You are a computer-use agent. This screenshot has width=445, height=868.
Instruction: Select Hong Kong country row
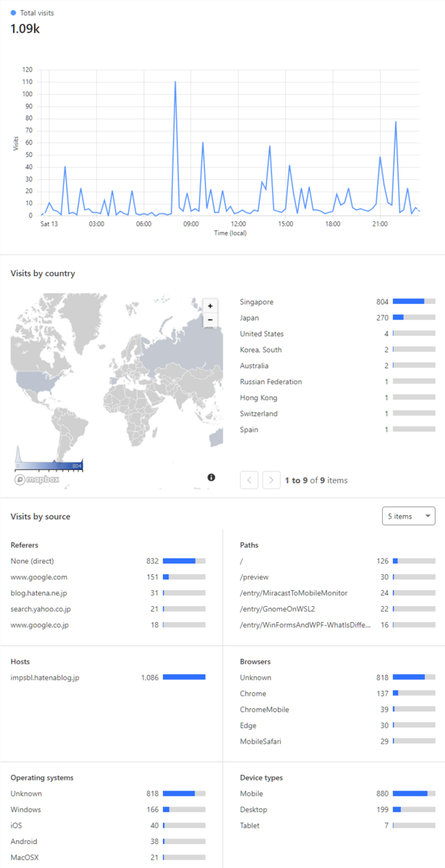tap(338, 397)
